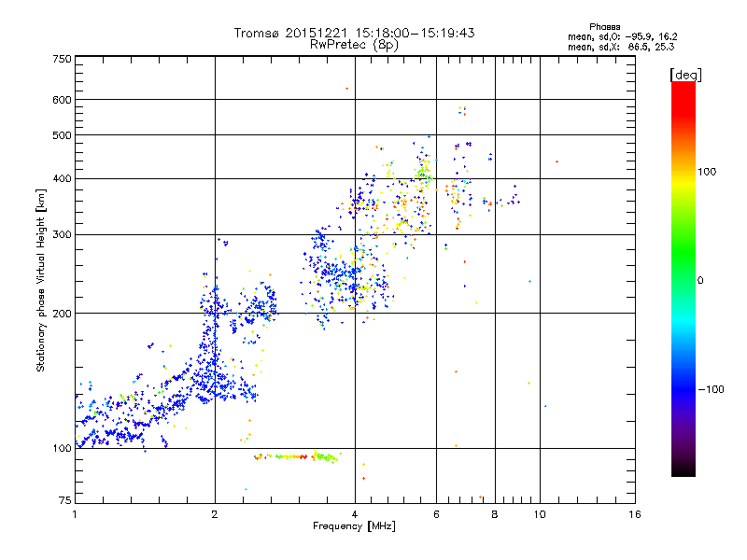Click the y-axis '750' tick label
This screenshot has height=560, width=747.
coord(62,59)
